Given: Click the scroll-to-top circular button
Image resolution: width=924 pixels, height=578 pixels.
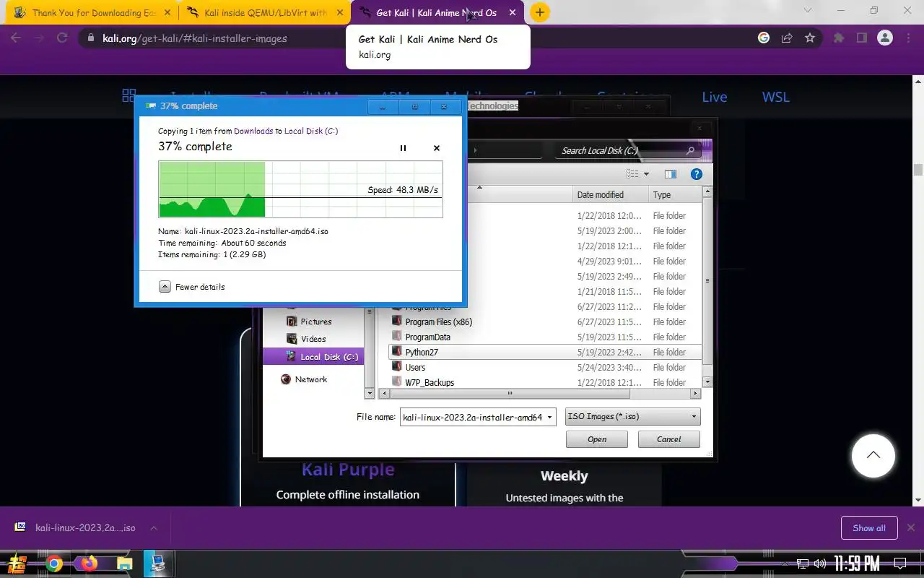Looking at the screenshot, I should pyautogui.click(x=873, y=455).
